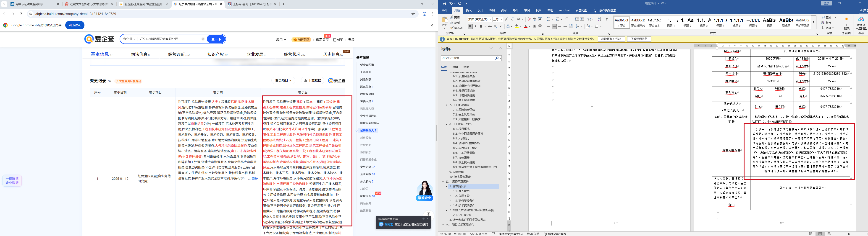Switch to the 司法信息 tab on Aiqicha
This screenshot has height=236, width=868.
(x=140, y=54)
